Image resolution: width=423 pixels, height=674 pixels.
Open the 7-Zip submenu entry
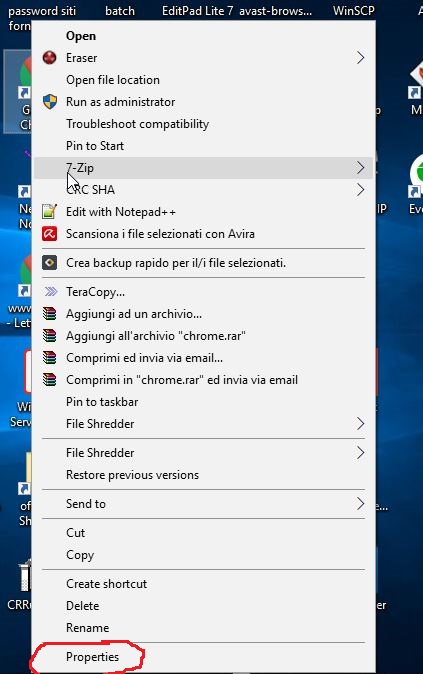[203, 168]
